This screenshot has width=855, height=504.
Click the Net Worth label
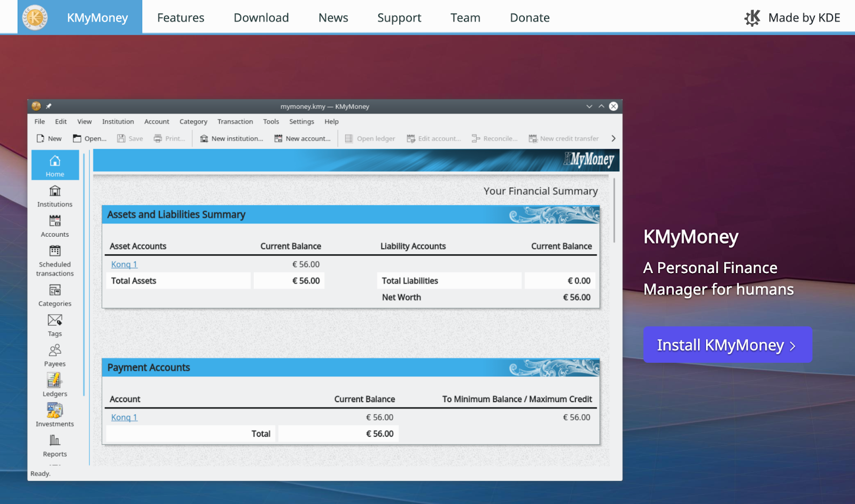pos(401,297)
